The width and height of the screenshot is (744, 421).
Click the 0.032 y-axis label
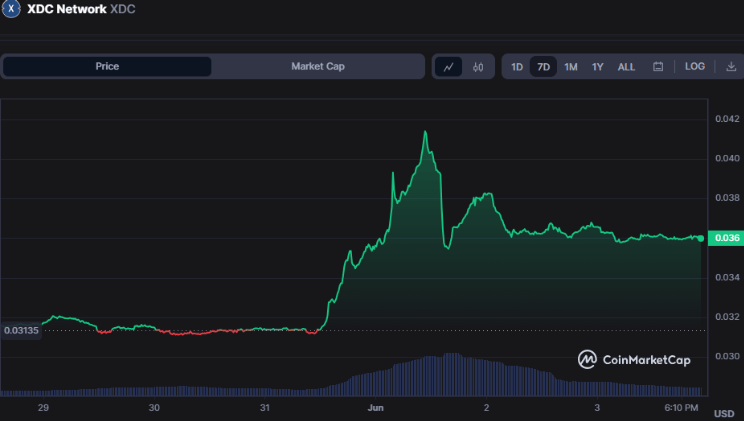(727, 317)
